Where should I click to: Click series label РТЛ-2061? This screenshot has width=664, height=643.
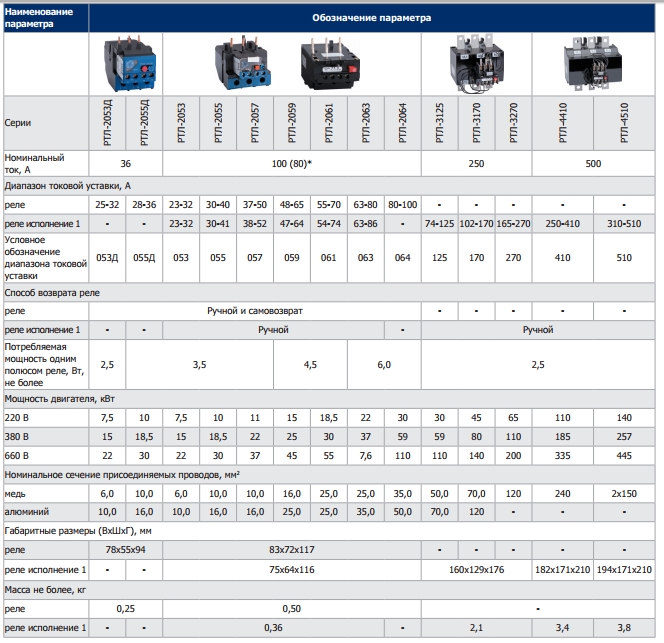click(329, 123)
